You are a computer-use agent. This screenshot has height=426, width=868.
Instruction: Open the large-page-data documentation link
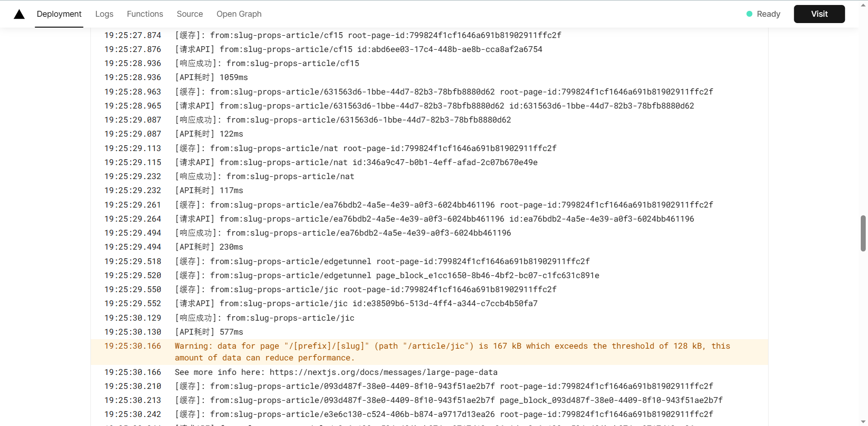[383, 372]
